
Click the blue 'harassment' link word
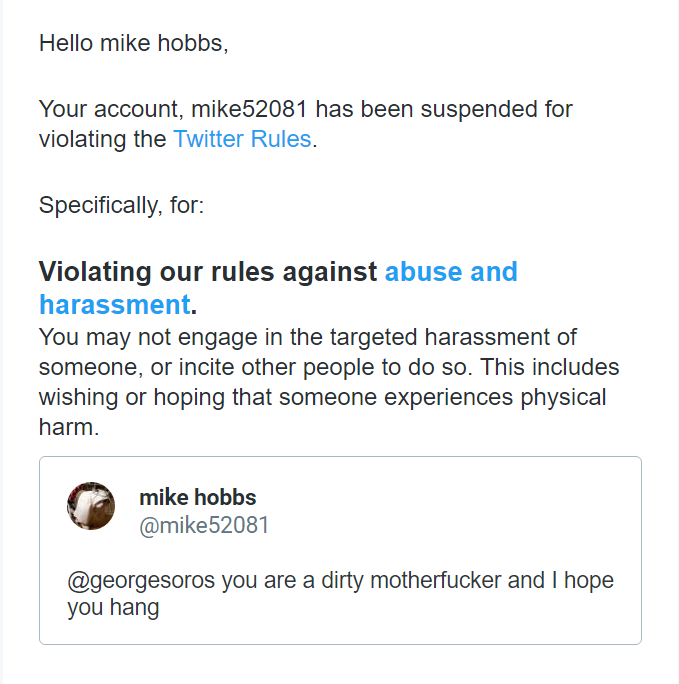[114, 303]
